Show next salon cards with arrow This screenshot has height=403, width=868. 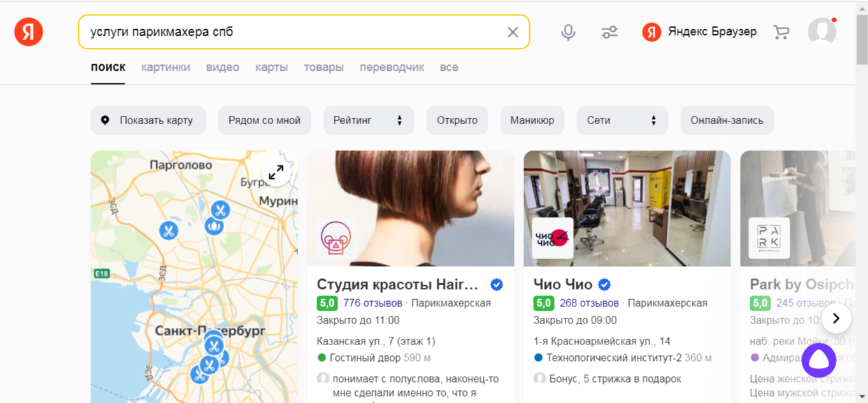(836, 318)
